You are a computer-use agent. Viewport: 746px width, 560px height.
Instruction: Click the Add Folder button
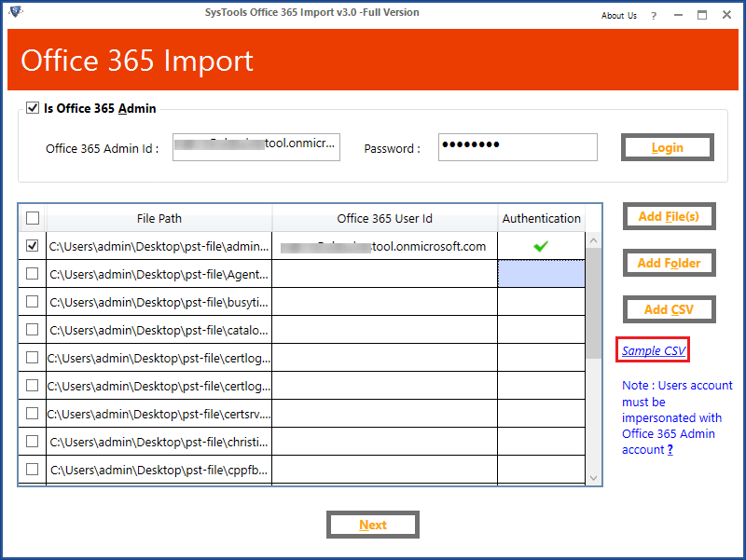pos(669,263)
